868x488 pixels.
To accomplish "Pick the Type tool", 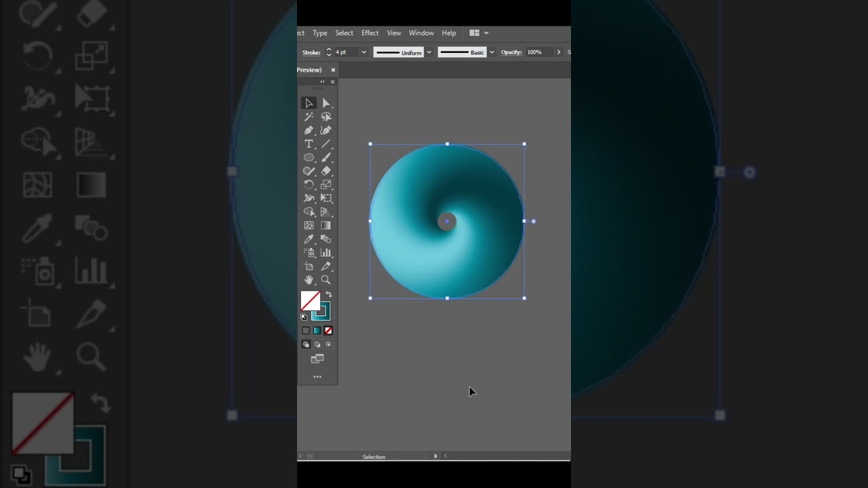I will tap(309, 144).
